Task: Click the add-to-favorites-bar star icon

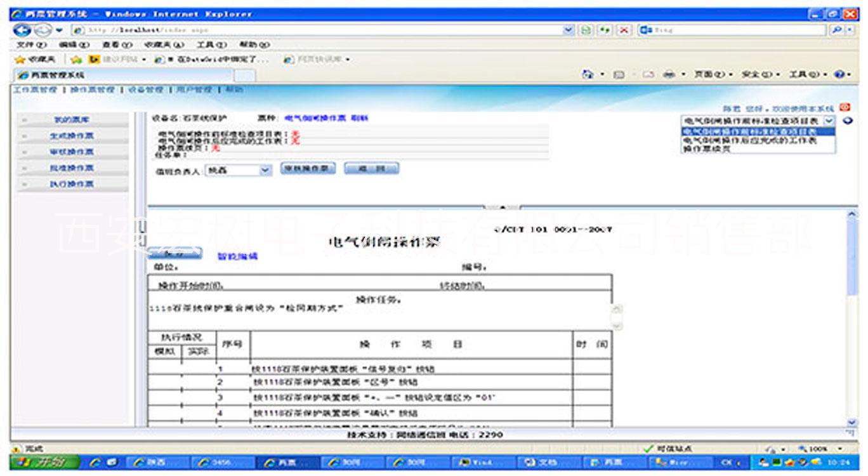Action: tap(76, 59)
